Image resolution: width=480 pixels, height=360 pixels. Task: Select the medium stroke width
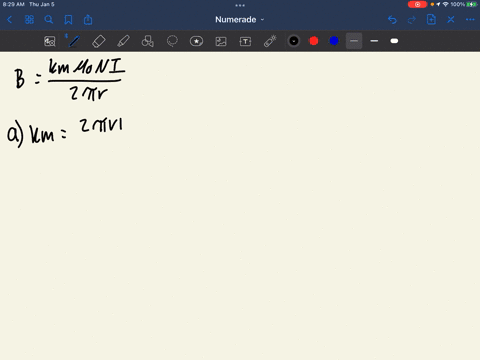(x=374, y=41)
